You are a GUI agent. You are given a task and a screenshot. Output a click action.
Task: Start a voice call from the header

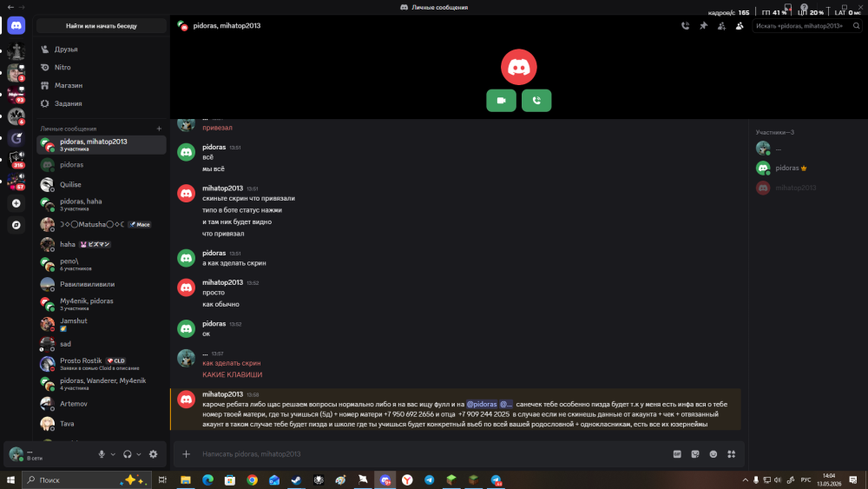(686, 25)
